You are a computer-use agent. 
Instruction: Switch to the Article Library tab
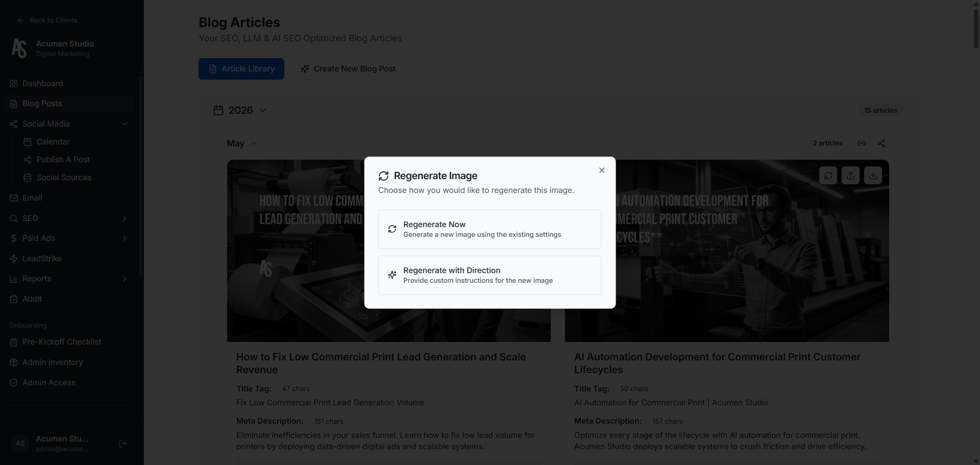(x=241, y=69)
